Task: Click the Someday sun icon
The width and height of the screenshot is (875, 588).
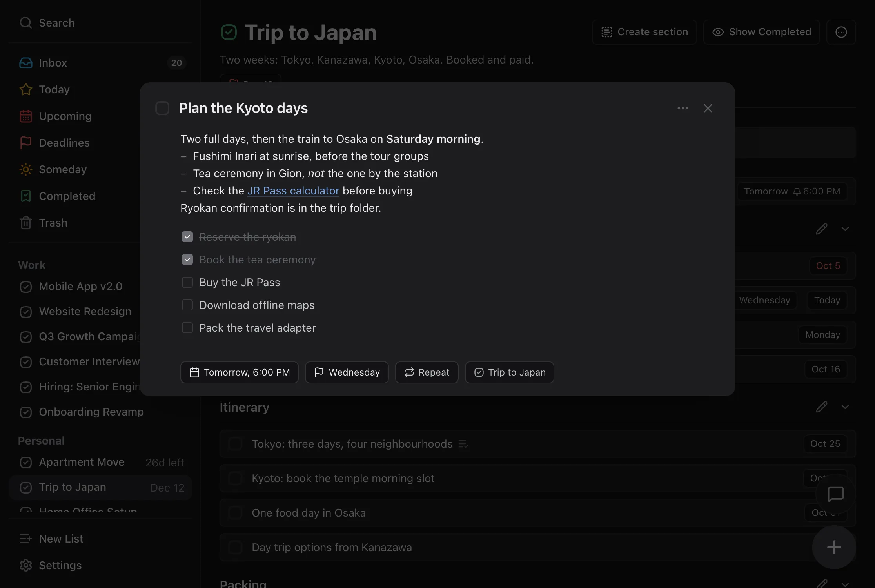Action: pyautogui.click(x=26, y=169)
